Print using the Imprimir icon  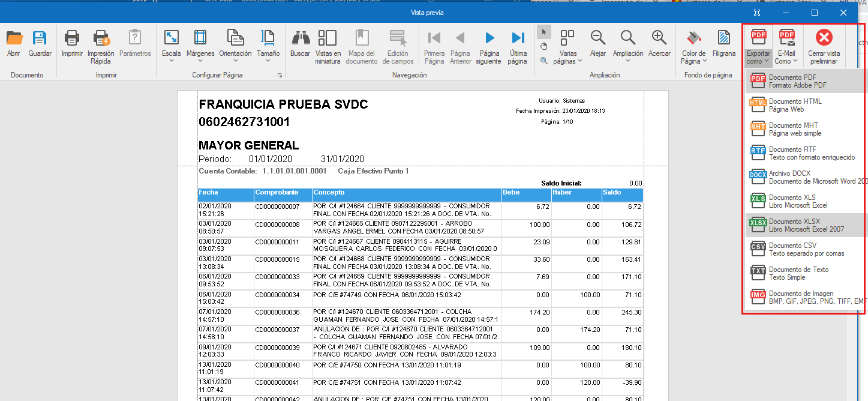tap(72, 44)
